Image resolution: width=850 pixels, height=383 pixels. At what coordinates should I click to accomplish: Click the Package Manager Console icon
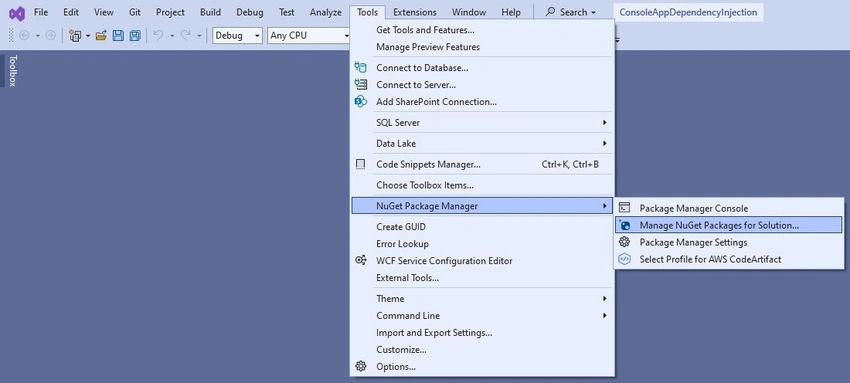point(624,208)
